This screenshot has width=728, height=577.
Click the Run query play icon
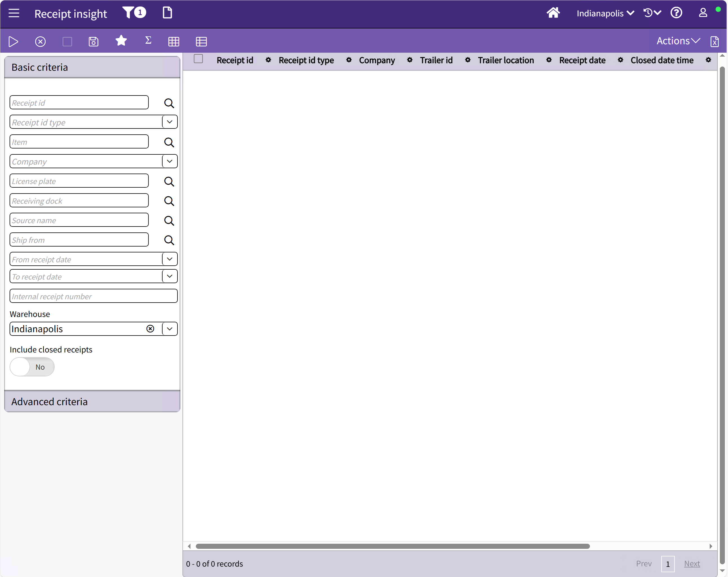click(x=13, y=41)
